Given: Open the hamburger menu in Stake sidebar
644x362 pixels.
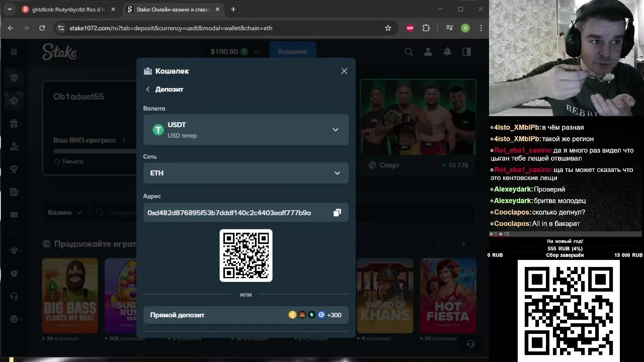Looking at the screenshot, I should 14,52.
